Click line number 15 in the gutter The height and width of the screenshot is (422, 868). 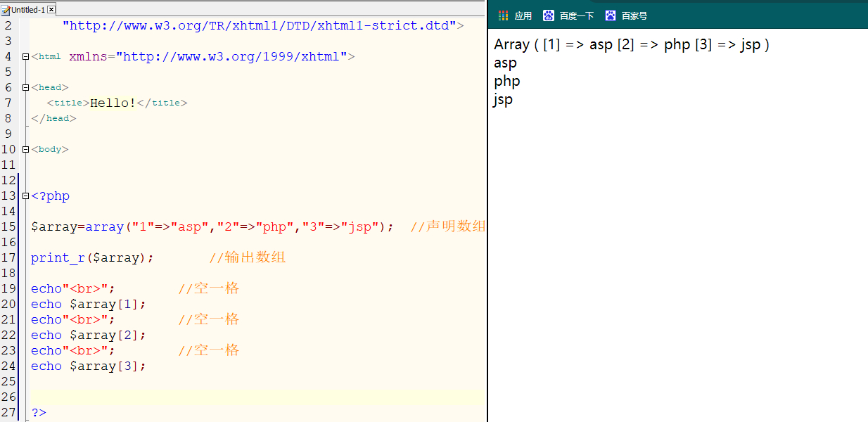click(x=9, y=226)
